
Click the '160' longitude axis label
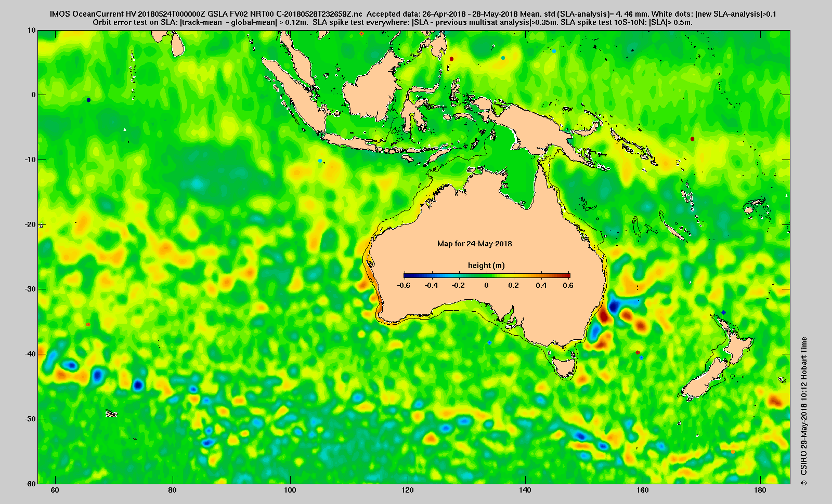pyautogui.click(x=643, y=490)
